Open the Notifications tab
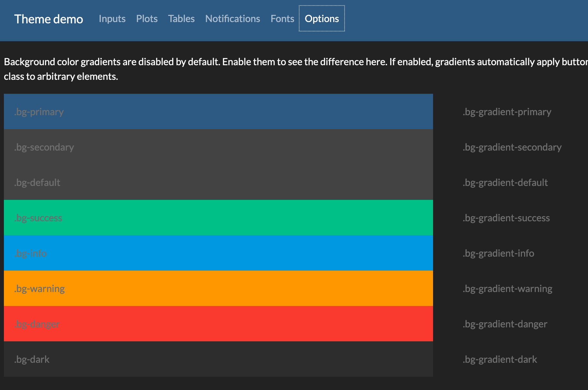Viewport: 588px width, 390px height. tap(232, 19)
